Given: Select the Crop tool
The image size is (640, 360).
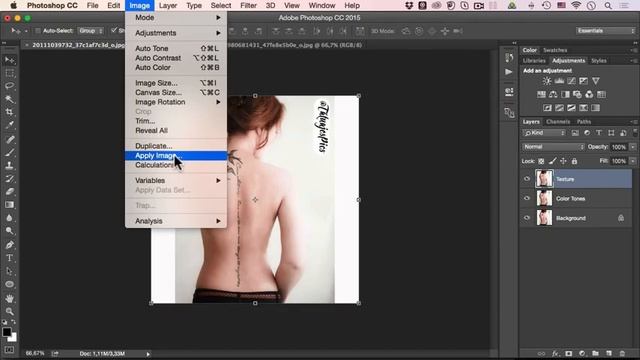Looking at the screenshot, I should pos(10,112).
